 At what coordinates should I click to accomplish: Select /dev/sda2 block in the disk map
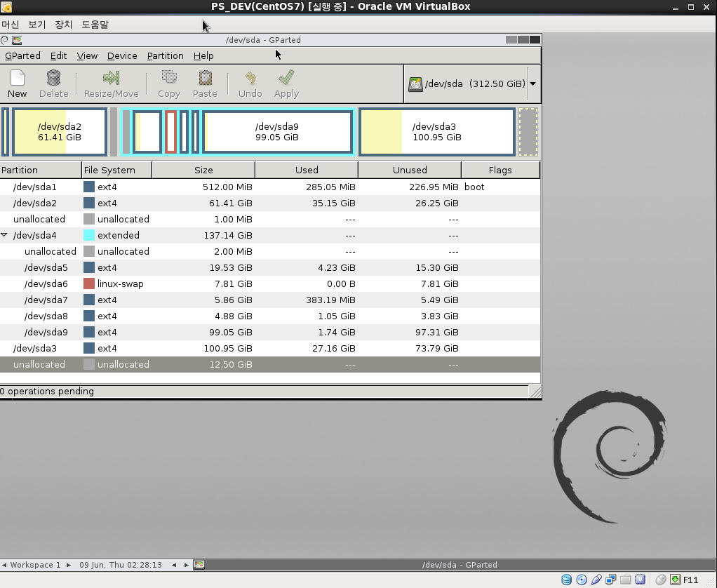tap(60, 132)
